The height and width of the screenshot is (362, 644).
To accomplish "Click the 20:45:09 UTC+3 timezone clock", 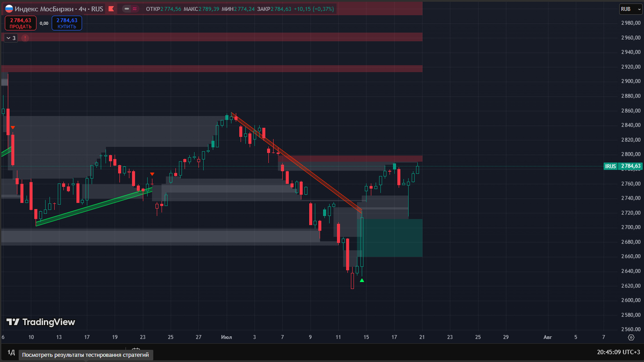I will (618, 352).
